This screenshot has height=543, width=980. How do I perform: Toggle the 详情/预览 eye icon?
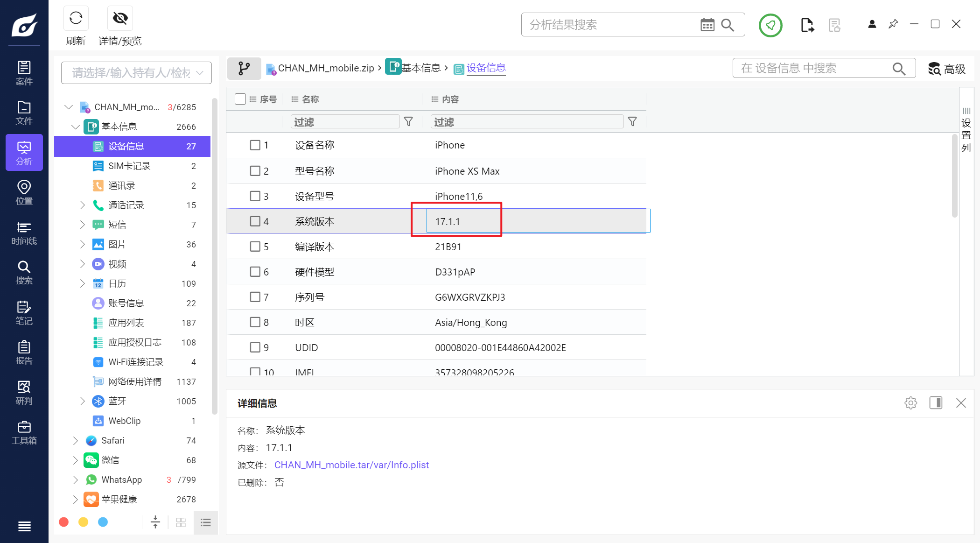click(120, 19)
